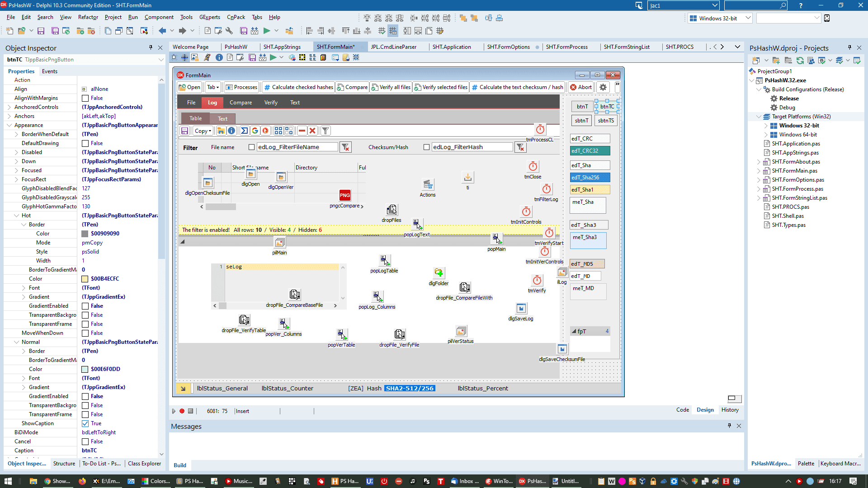Image resolution: width=868 pixels, height=488 pixels.
Task: Select the dlgFolder component icon
Action: point(439,273)
